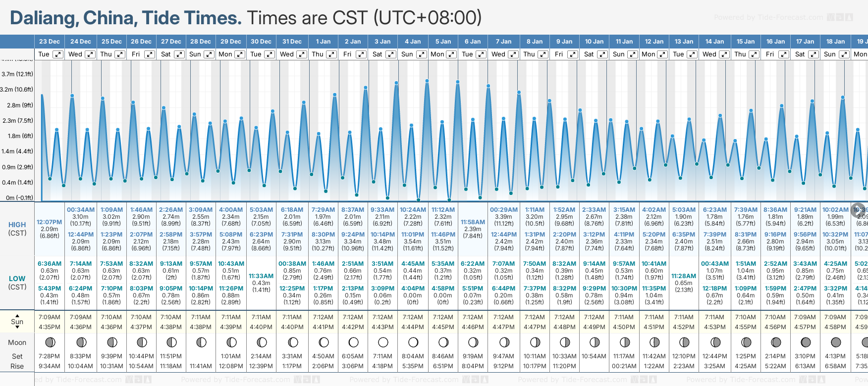868x386 pixels.
Task: Click the Daliang, China, Tide Times heading
Action: 126,18
